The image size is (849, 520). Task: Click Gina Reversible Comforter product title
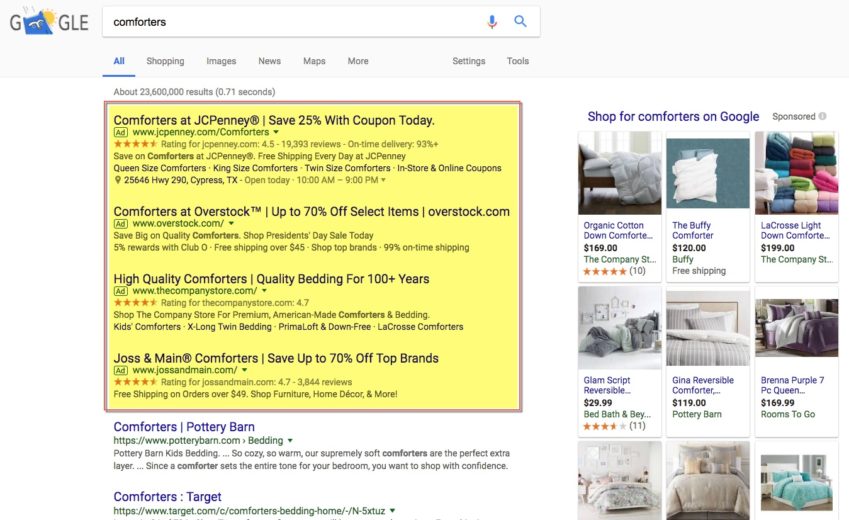click(703, 385)
